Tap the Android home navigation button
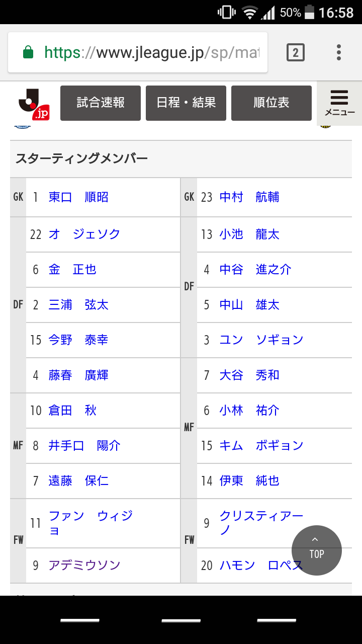362x644 pixels. (181, 620)
